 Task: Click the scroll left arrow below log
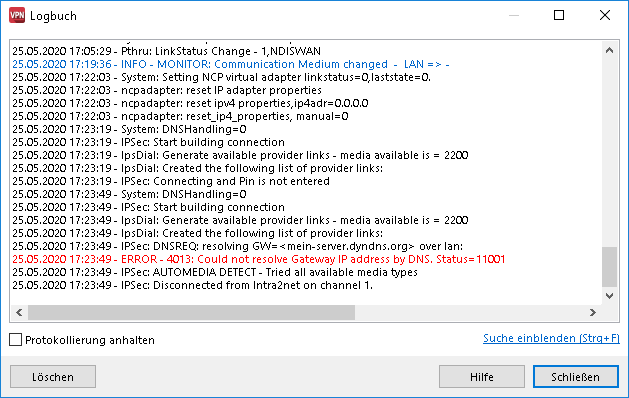(x=19, y=313)
